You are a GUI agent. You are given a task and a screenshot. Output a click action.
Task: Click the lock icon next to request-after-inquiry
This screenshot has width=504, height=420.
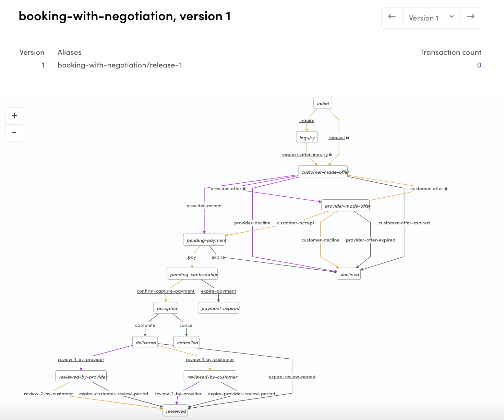pos(329,155)
